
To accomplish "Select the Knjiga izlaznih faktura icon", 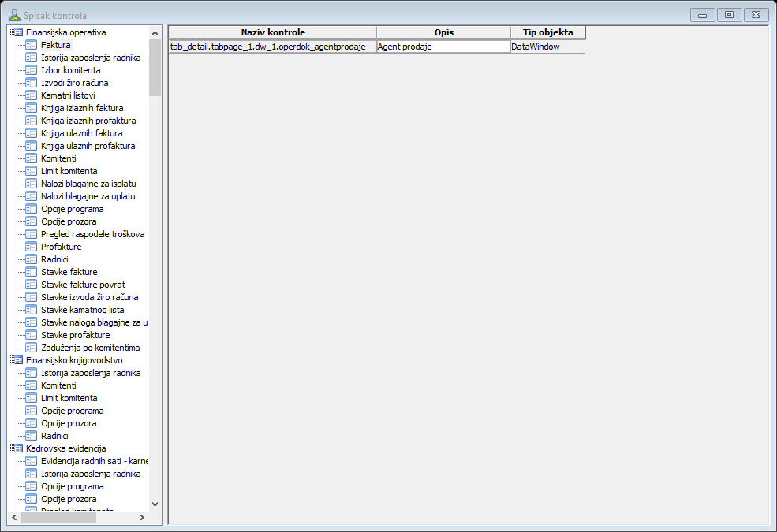I will [32, 108].
